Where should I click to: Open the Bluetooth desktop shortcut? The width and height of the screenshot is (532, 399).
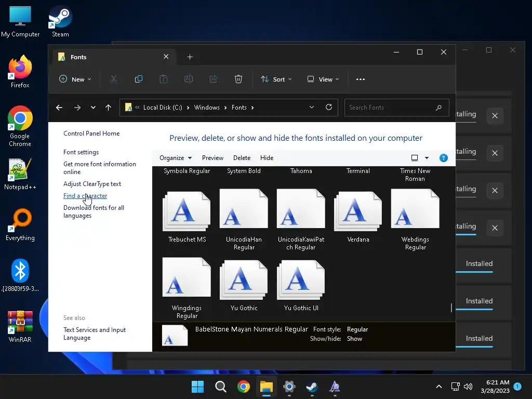click(20, 275)
